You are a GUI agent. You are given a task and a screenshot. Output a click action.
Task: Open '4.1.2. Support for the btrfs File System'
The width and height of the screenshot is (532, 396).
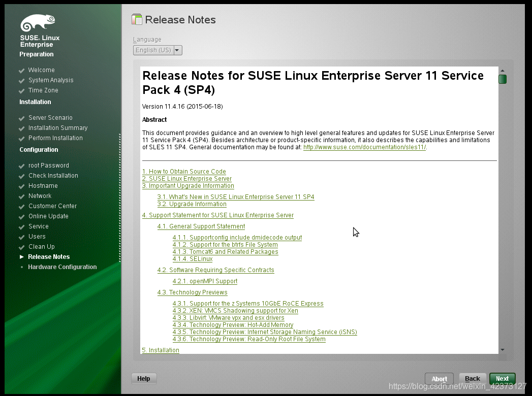(225, 245)
